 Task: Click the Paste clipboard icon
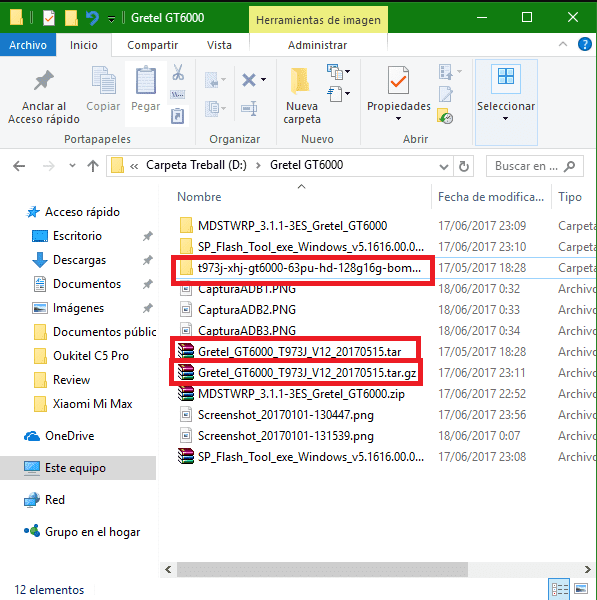(x=146, y=80)
